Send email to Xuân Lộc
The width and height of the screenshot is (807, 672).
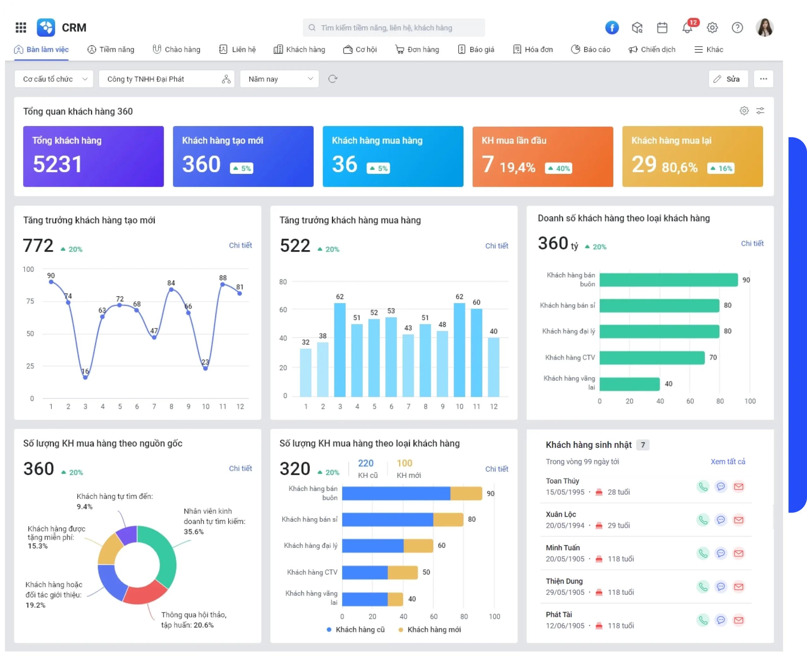(x=739, y=520)
